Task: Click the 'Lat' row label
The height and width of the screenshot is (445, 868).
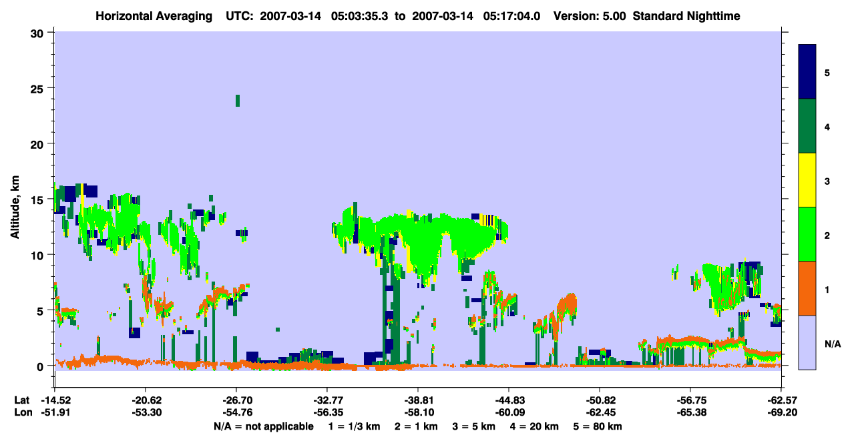Action: [21, 400]
